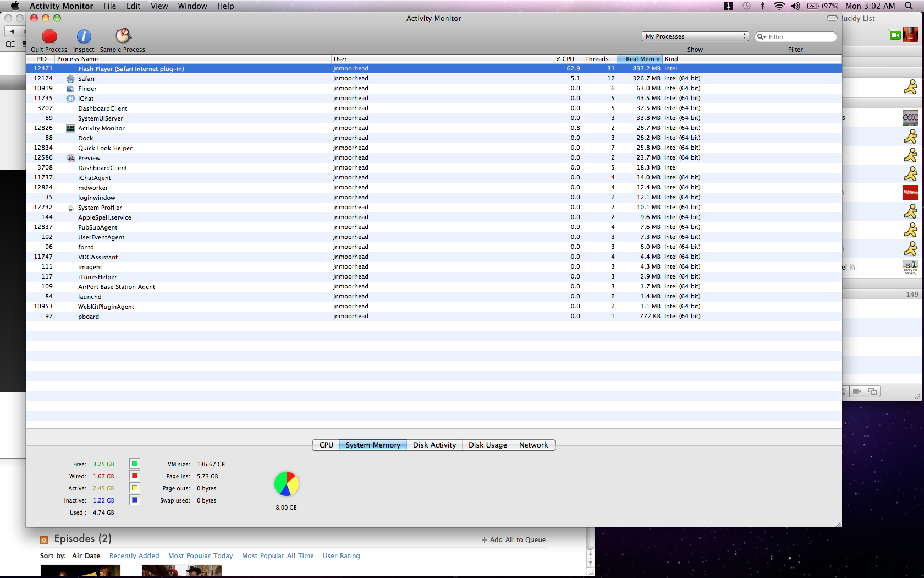Click the Filter search field

(x=796, y=37)
